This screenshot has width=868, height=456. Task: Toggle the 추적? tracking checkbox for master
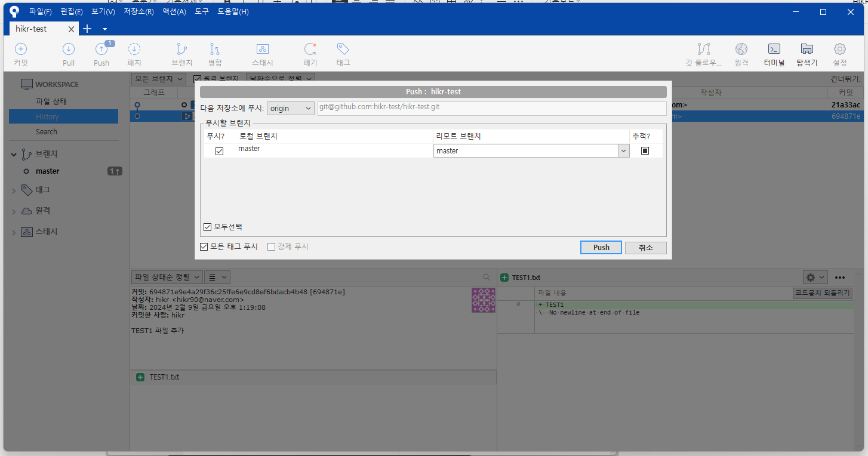click(x=645, y=151)
